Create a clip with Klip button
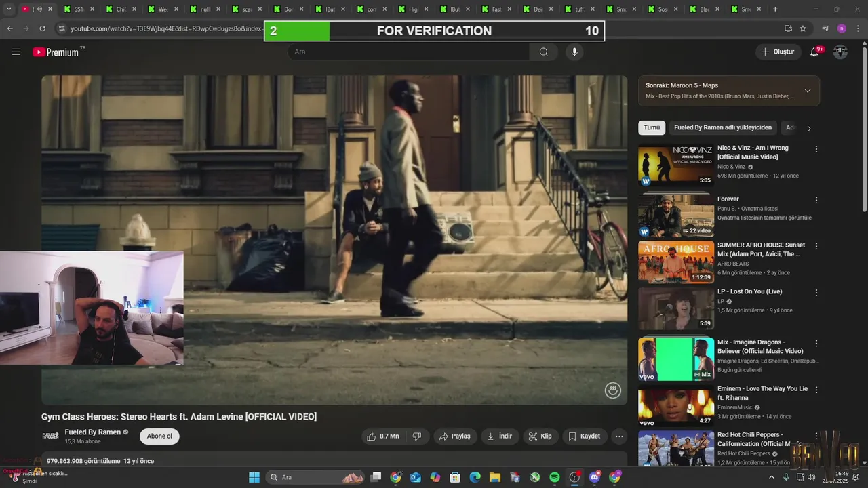This screenshot has height=488, width=868. tap(540, 436)
